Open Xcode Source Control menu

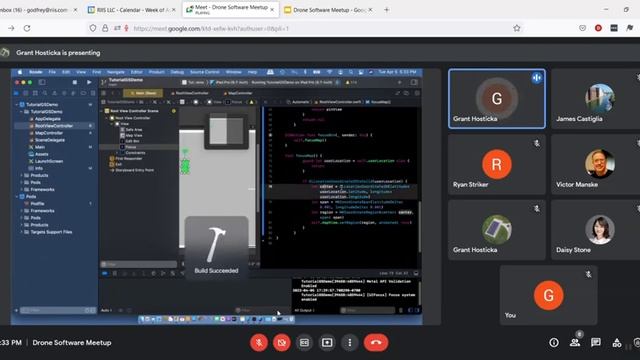tap(204, 72)
